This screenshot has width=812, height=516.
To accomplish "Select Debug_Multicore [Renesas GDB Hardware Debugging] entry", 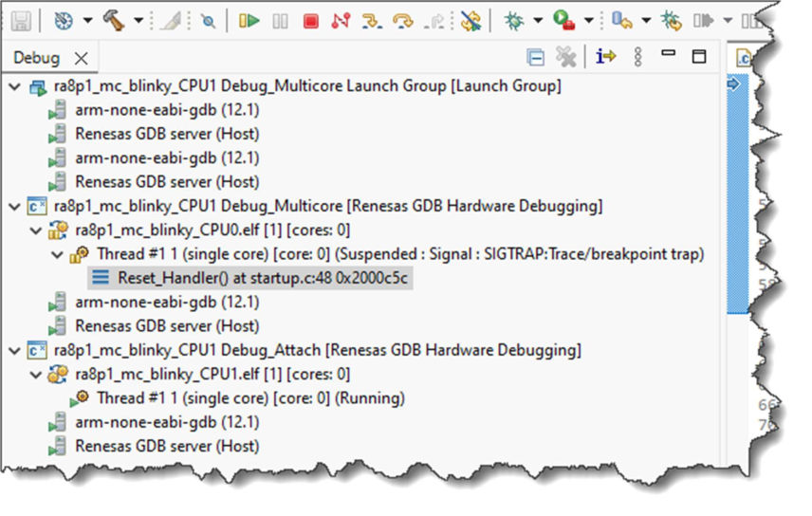I will point(328,206).
